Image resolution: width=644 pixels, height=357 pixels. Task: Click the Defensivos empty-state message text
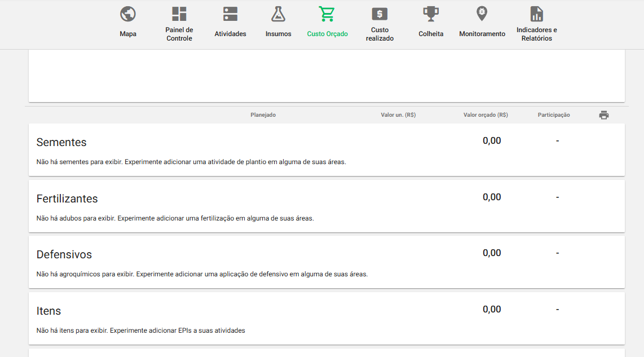point(202,274)
